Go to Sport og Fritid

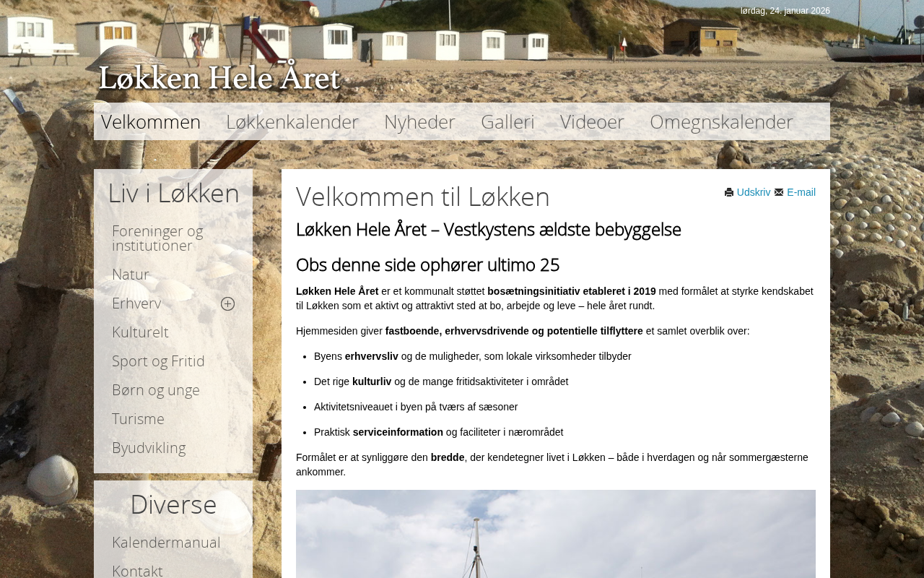click(x=158, y=361)
